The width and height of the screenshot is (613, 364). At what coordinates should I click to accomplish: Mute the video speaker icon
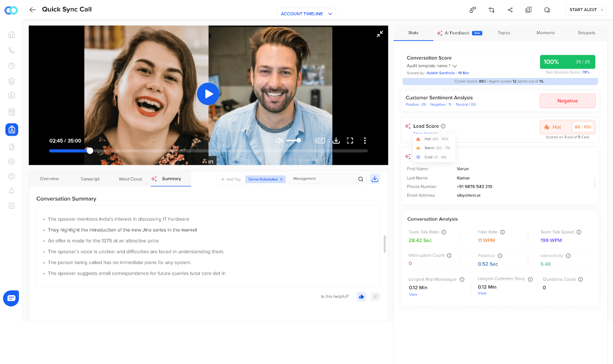point(279,141)
